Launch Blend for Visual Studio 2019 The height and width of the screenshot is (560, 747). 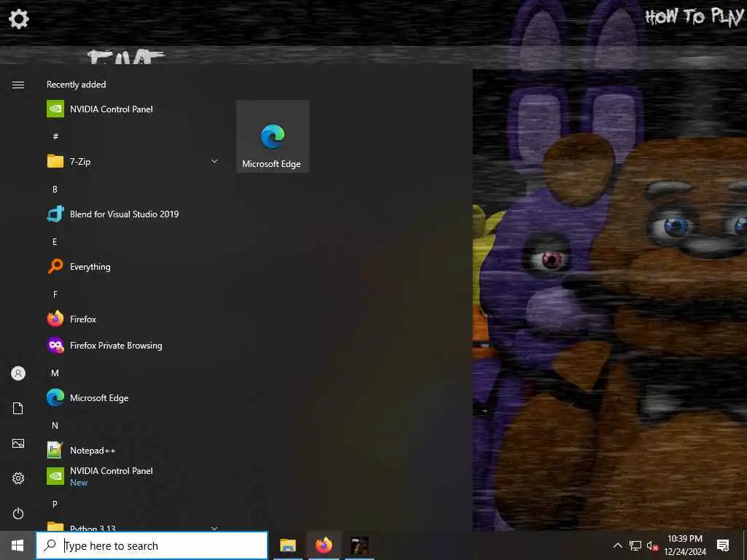133,214
